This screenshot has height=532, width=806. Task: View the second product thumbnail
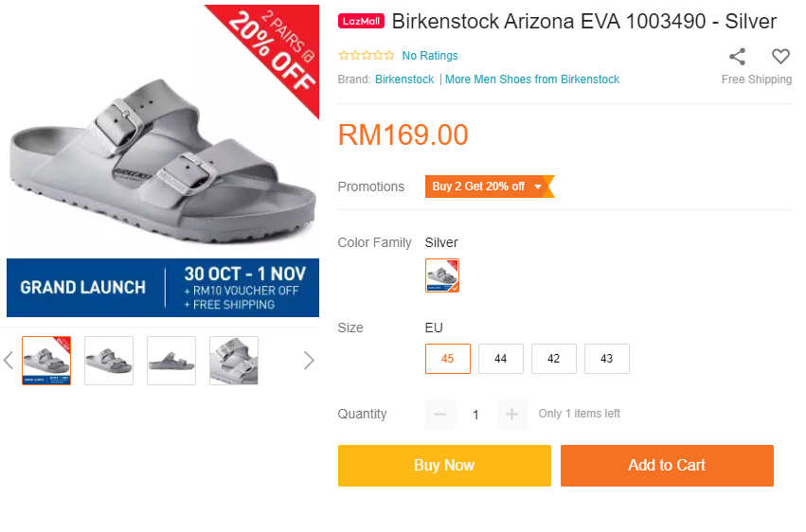(x=109, y=361)
